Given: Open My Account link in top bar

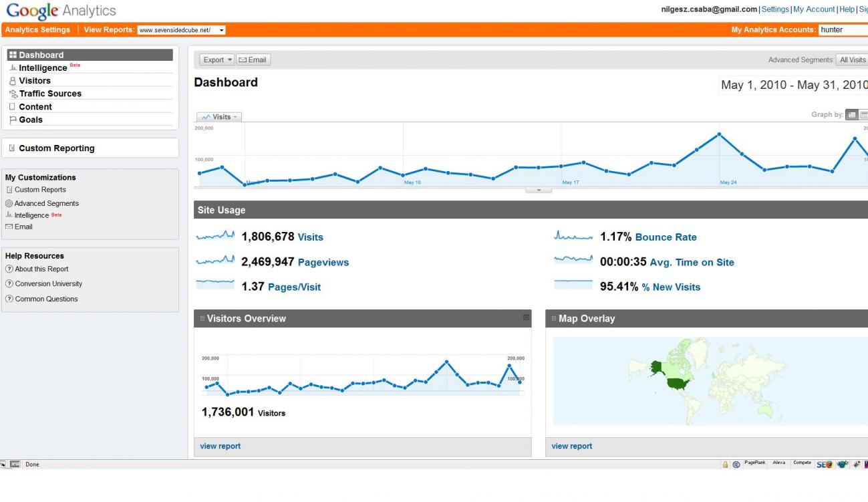Looking at the screenshot, I should [814, 9].
